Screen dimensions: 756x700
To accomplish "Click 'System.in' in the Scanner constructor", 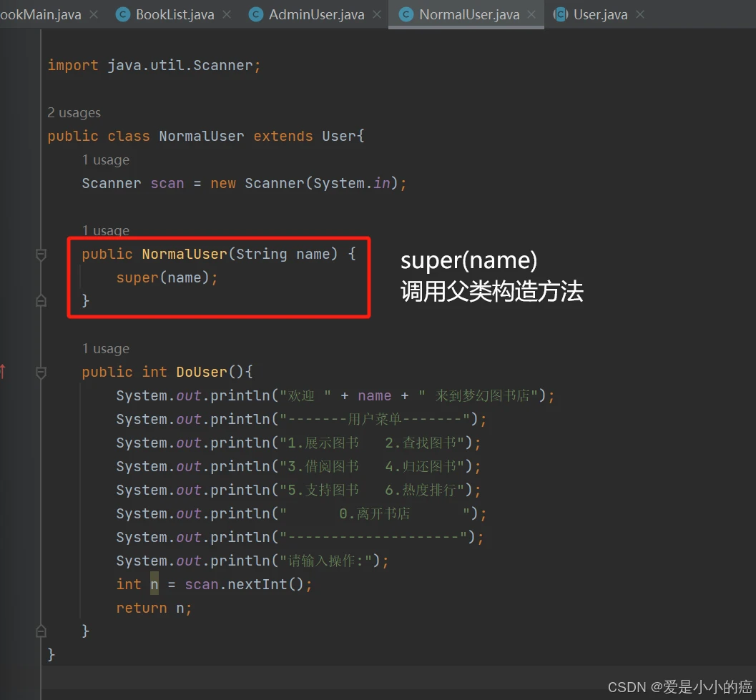I will click(351, 184).
